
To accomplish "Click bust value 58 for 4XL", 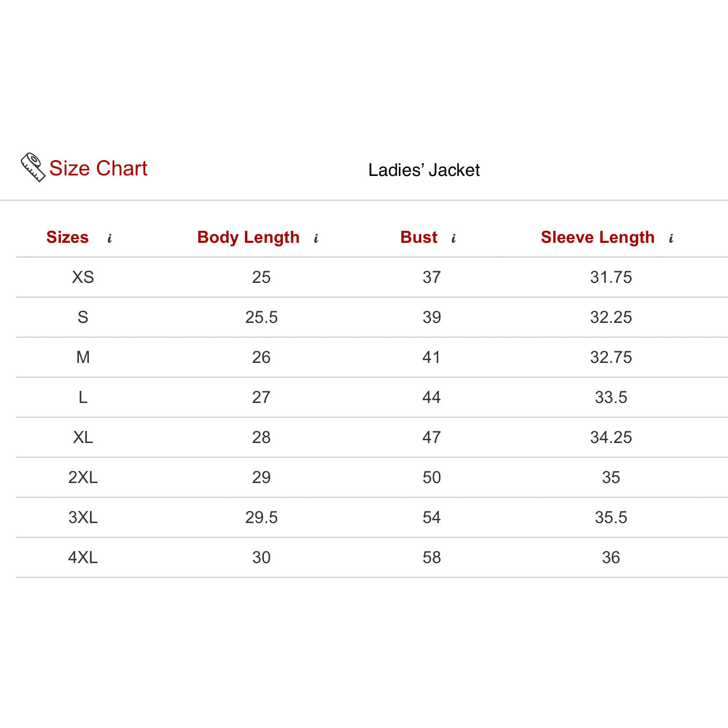I will tap(431, 557).
